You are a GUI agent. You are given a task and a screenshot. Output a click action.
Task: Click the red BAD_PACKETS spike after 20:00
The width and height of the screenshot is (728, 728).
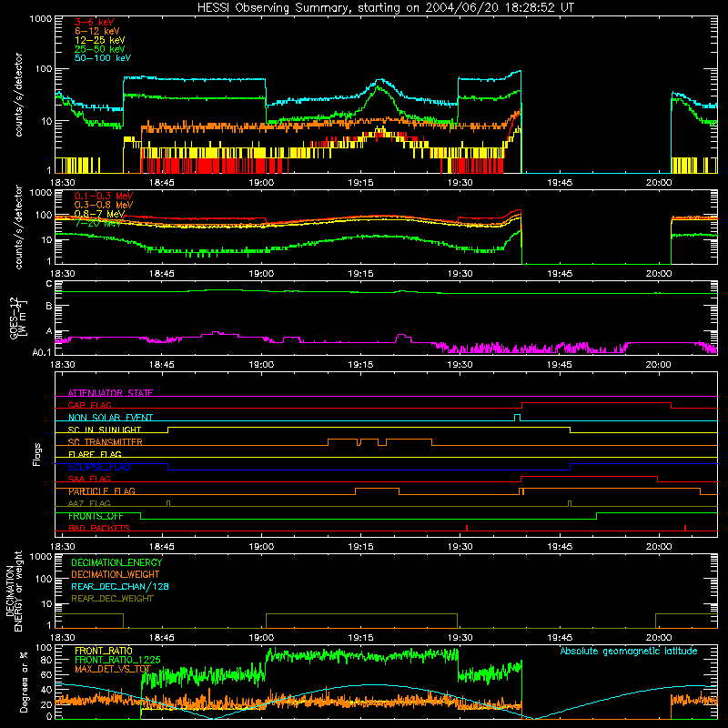685,528
